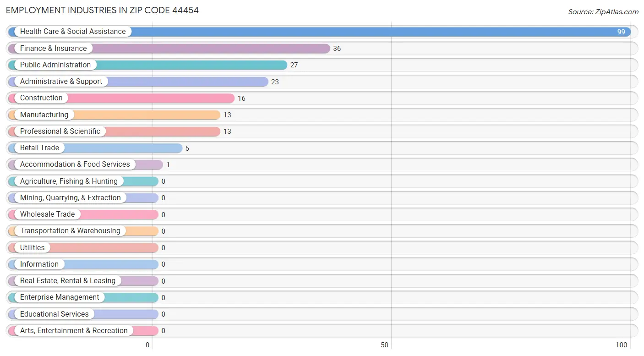Select the Retail Trade label

click(x=39, y=148)
